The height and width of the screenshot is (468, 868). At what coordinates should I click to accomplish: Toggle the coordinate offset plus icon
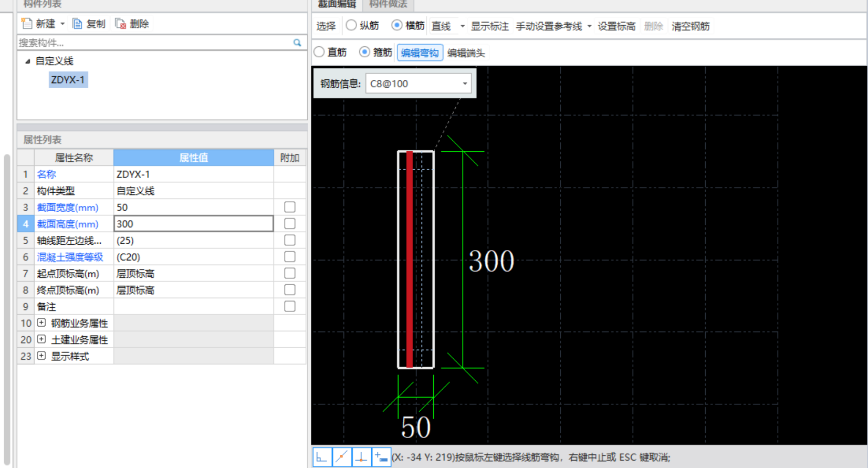(381, 457)
